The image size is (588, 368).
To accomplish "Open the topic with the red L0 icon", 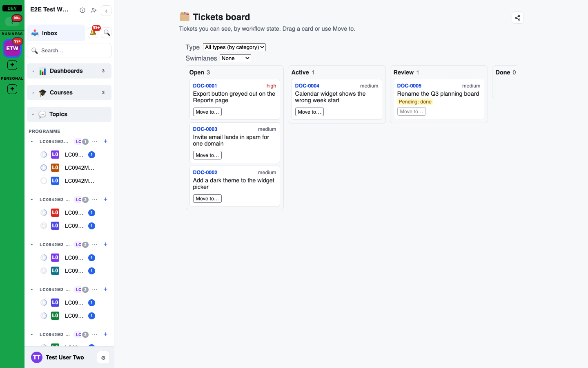I will (x=55, y=213).
